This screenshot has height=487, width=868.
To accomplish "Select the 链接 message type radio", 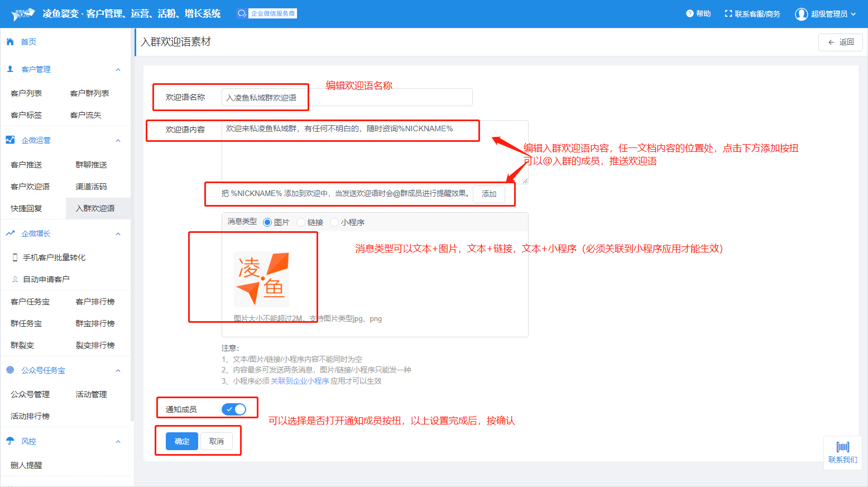I will coord(301,222).
